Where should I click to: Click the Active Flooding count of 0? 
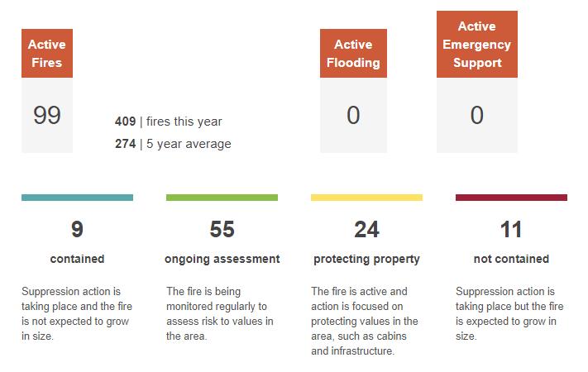coord(353,115)
